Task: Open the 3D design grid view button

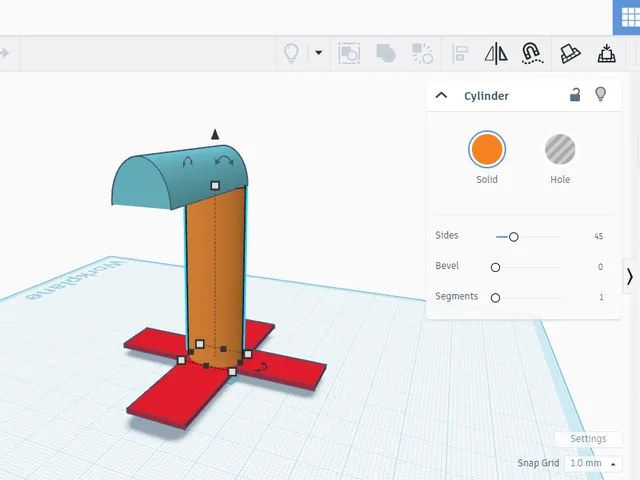Action: pyautogui.click(x=629, y=17)
